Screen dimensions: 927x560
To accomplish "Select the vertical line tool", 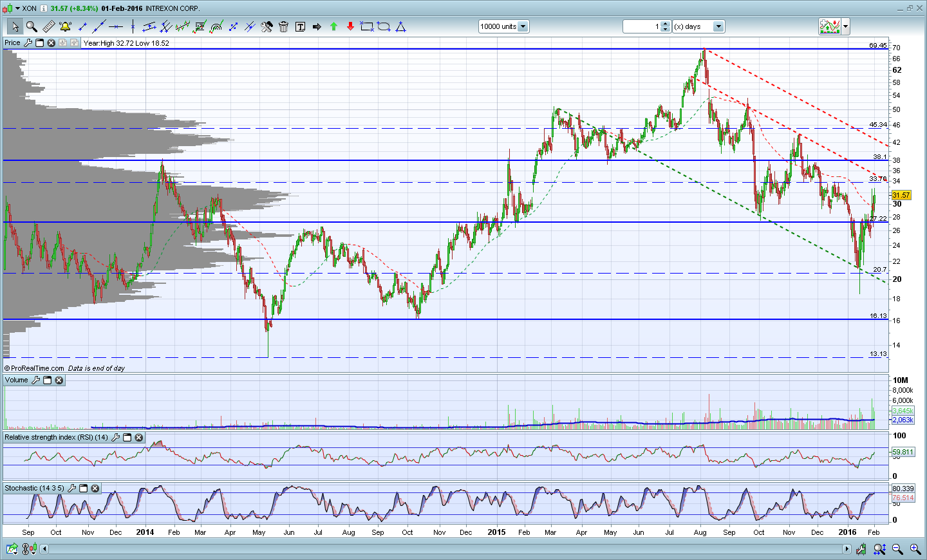I will pos(133,26).
